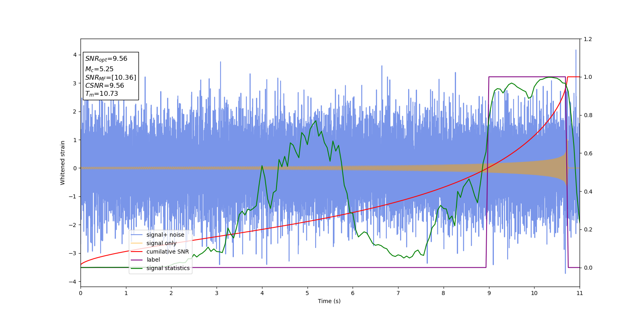The image size is (644, 322).
Task: Click the 'Time (s)' x-axis label
Action: click(329, 301)
